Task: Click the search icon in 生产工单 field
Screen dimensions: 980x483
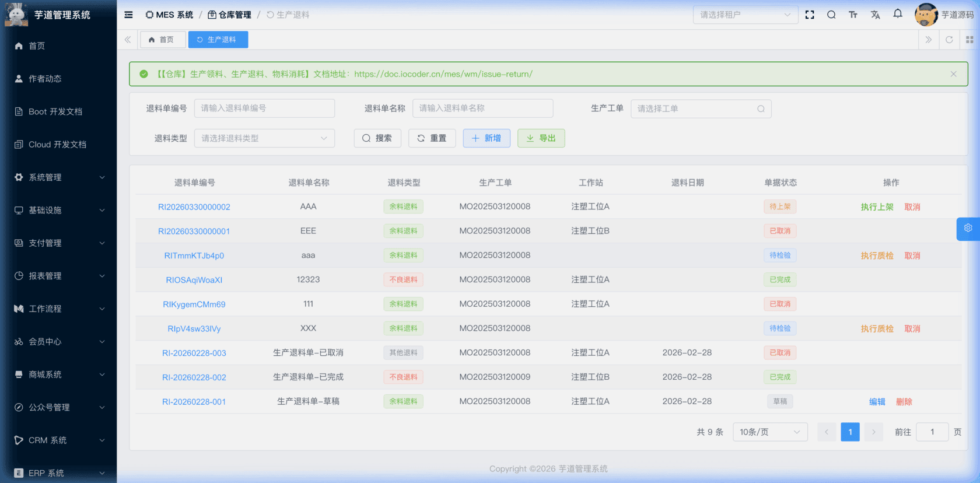Action: (761, 108)
